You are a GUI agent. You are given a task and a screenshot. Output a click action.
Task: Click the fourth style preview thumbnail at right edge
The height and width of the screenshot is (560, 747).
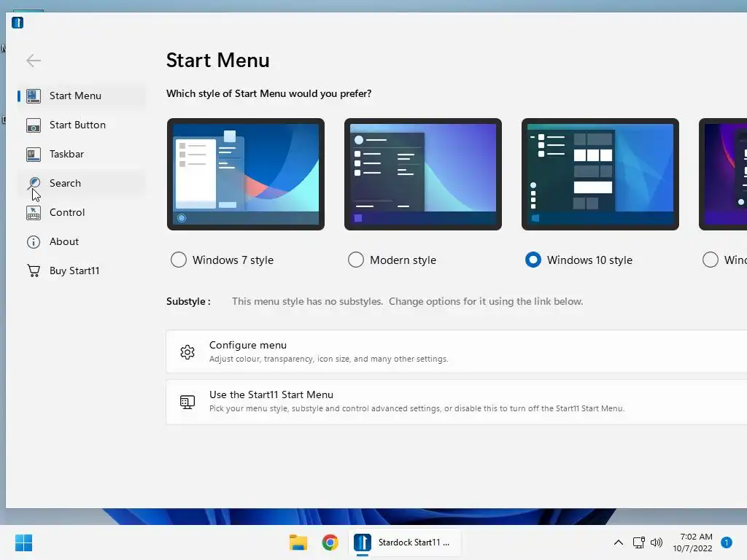(x=723, y=174)
